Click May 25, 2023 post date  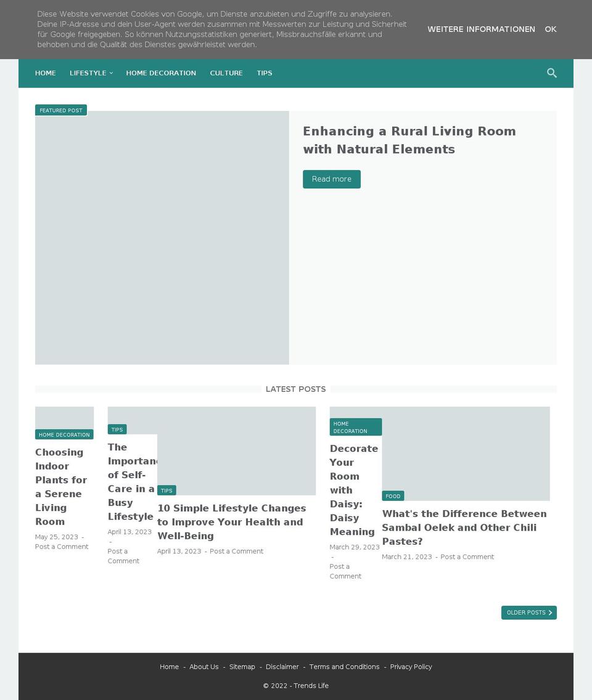tap(57, 537)
